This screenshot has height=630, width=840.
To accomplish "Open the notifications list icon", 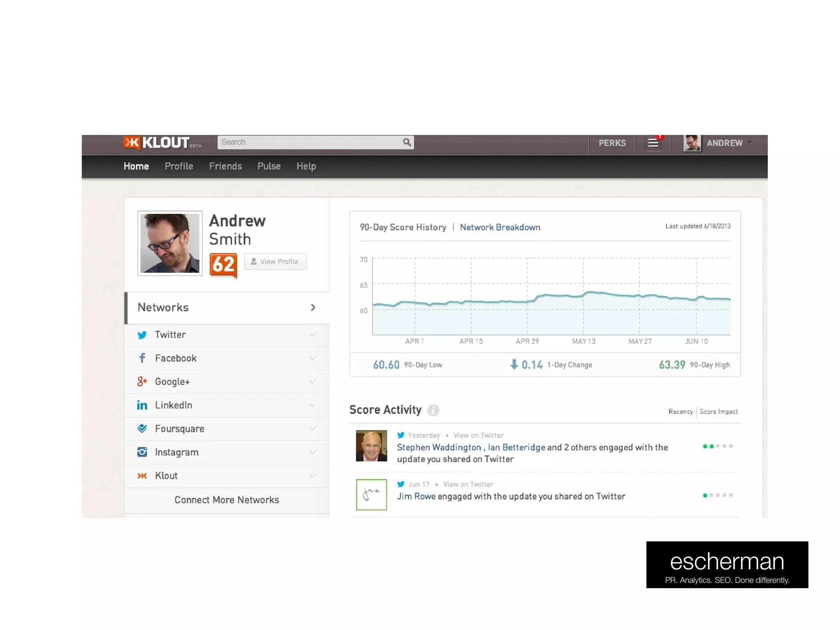I will (x=653, y=143).
